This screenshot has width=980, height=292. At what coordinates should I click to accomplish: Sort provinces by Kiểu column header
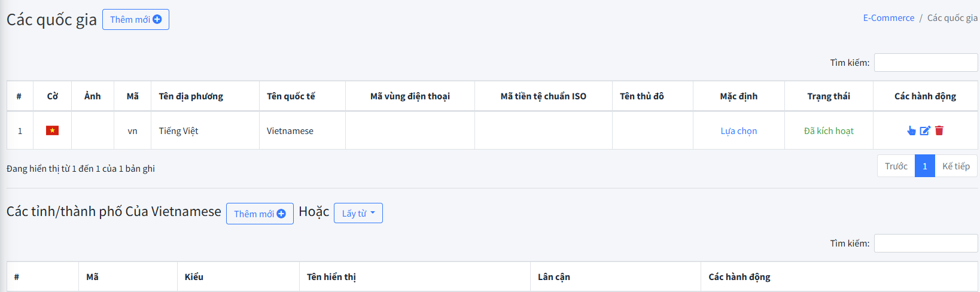194,277
